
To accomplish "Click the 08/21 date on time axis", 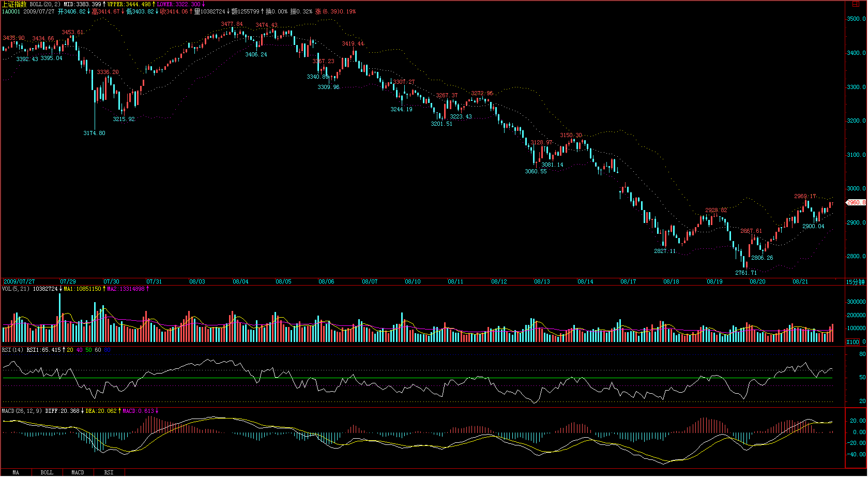I will click(x=800, y=282).
